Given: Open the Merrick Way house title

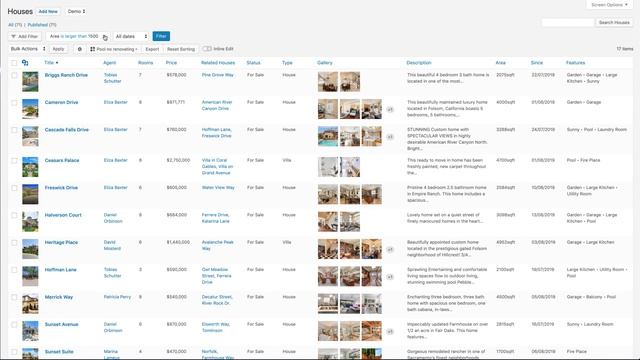Looking at the screenshot, I should point(59,297).
